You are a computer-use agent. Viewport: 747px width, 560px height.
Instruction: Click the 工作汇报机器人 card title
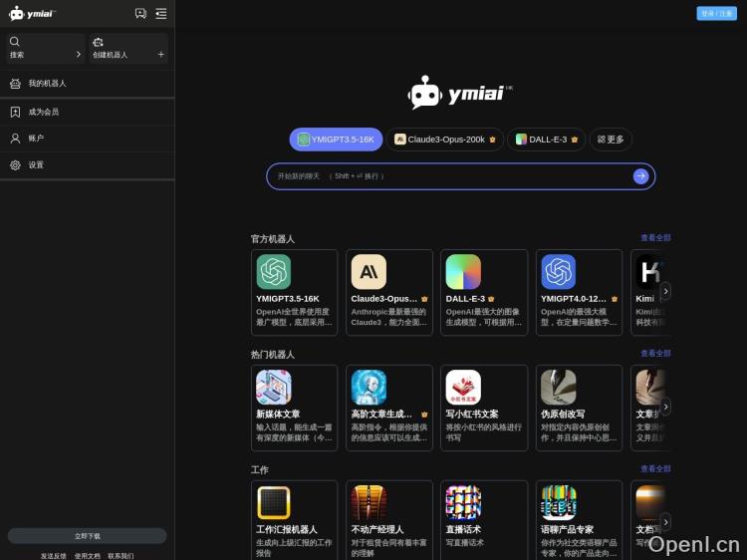pyautogui.click(x=287, y=529)
